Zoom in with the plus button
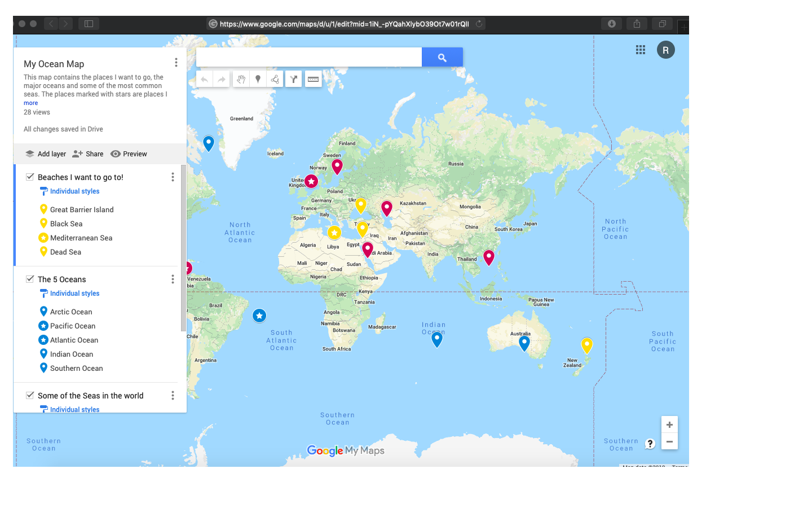 tap(669, 424)
